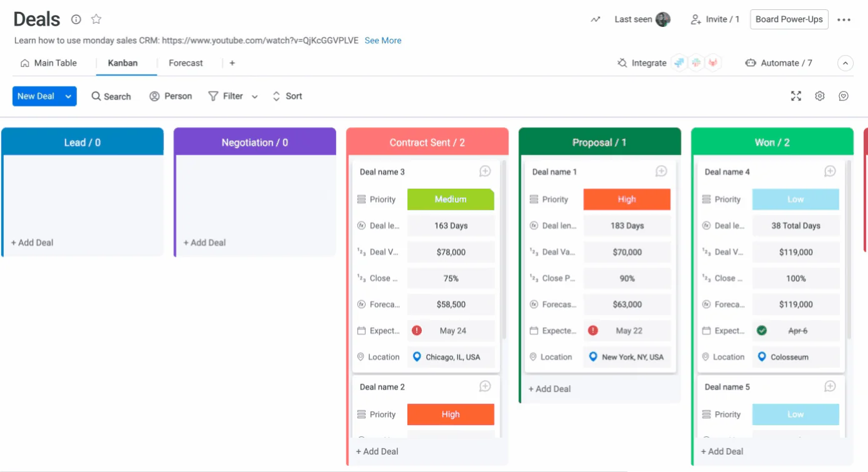Open the New Deal dropdown arrow
868x472 pixels.
tap(69, 96)
